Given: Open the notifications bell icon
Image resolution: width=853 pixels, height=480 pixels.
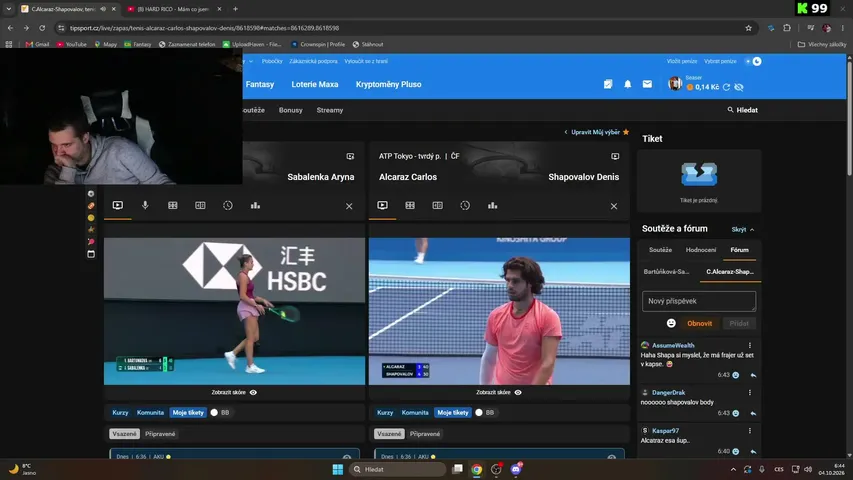Looking at the screenshot, I should coord(627,84).
